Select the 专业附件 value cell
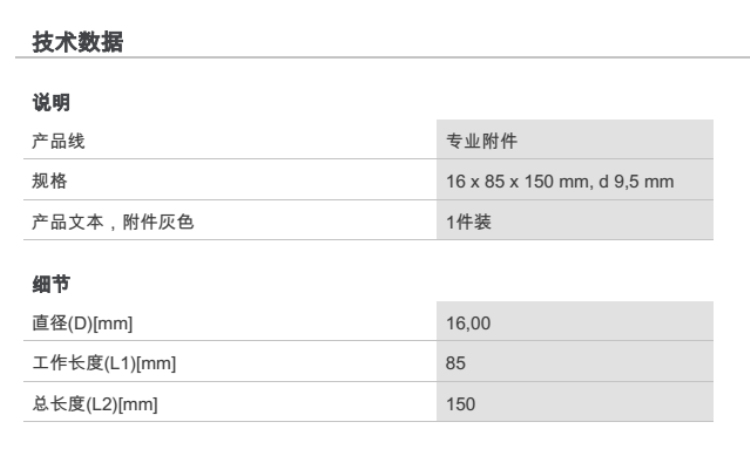This screenshot has width=750, height=469. point(482,141)
